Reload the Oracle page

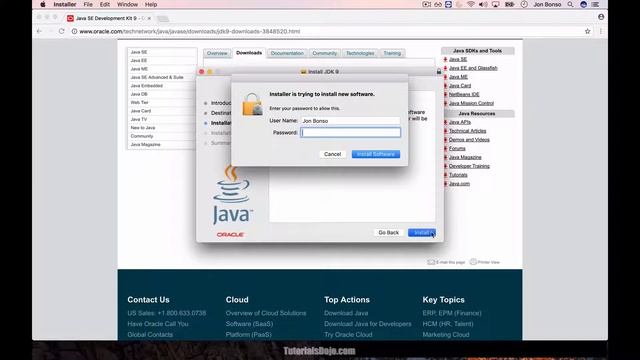click(x=62, y=31)
